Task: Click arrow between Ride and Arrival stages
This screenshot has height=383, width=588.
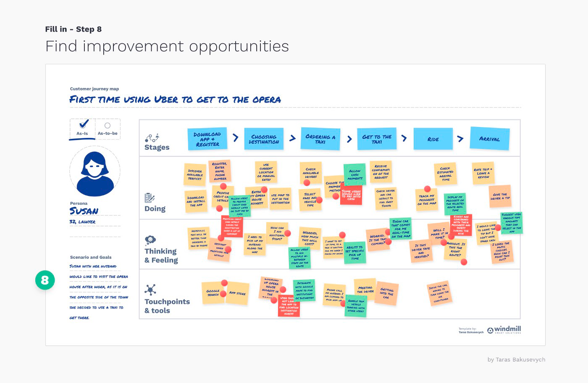Action: pyautogui.click(x=460, y=139)
